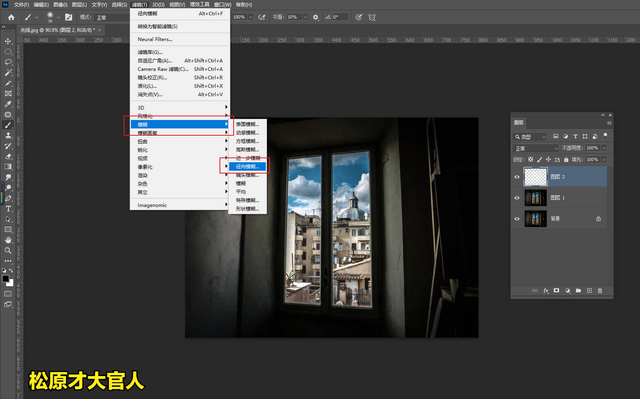Choose 高斯模糊... in the blur submenu
Screen dimensions: 640x399
pyautogui.click(x=247, y=150)
